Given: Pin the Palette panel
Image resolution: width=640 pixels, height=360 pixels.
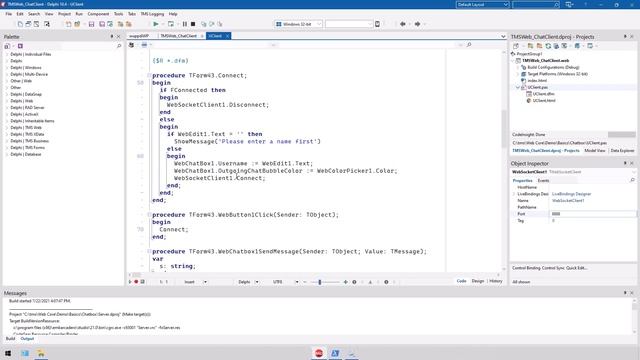Looking at the screenshot, I should [112, 37].
